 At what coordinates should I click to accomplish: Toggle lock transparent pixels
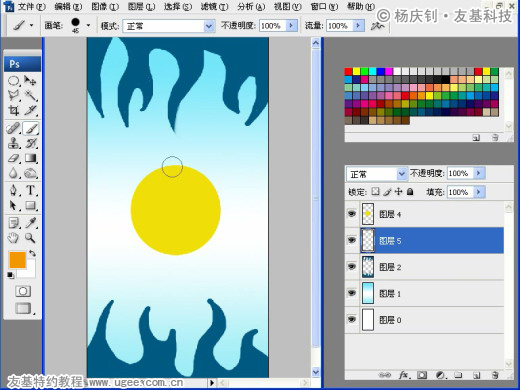375,191
